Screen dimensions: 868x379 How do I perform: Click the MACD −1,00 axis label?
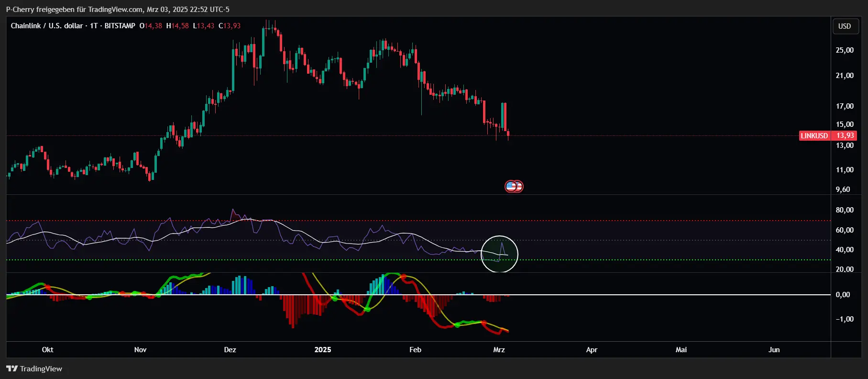pos(845,319)
